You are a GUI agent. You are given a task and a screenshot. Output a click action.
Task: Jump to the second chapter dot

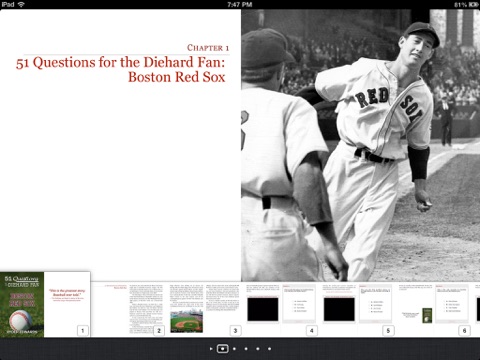tap(234, 349)
